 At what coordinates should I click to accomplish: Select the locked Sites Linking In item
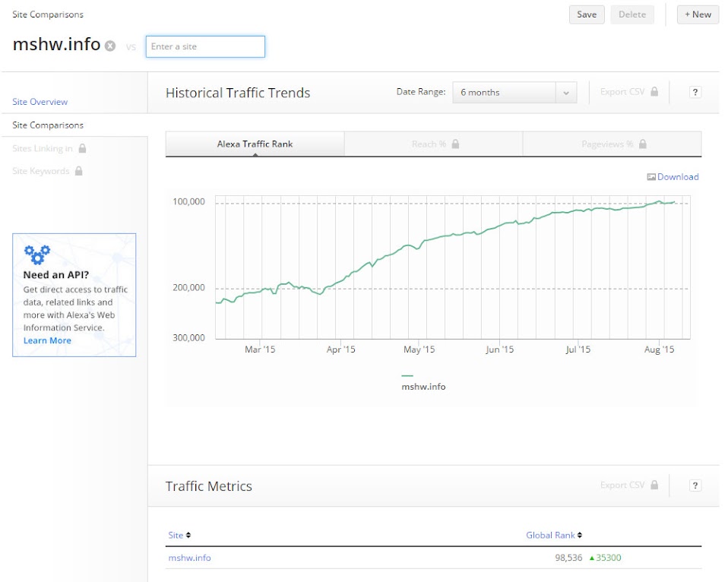tap(43, 148)
